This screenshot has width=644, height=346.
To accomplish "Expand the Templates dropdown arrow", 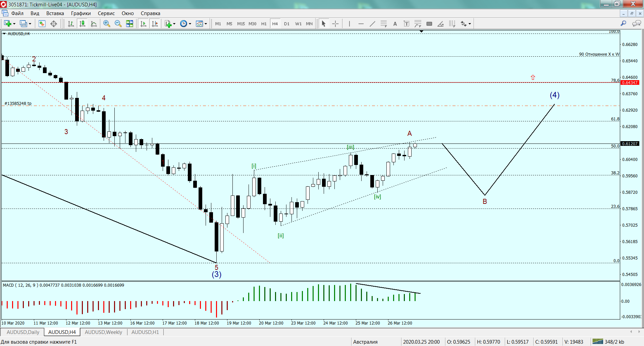I will [206, 23].
